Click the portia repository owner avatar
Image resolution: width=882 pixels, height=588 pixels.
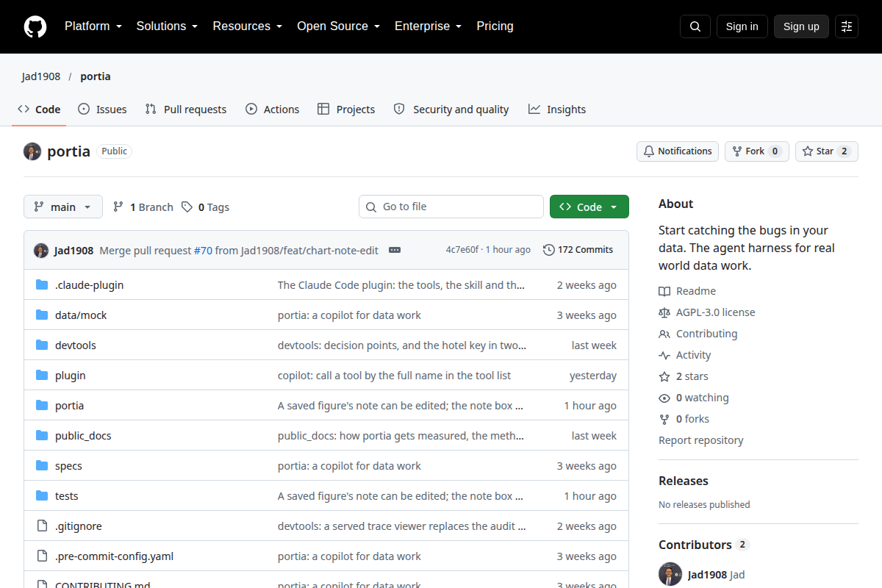click(32, 151)
